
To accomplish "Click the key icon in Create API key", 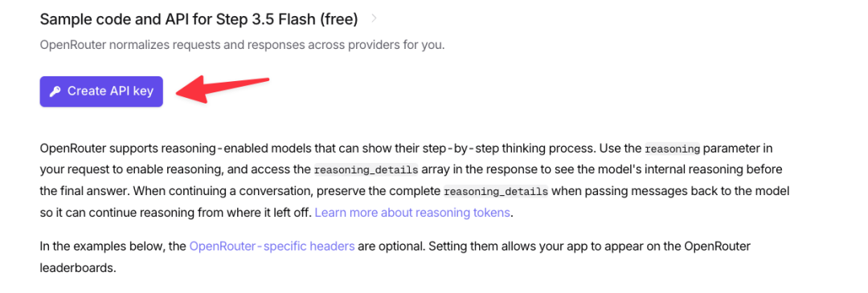I will pyautogui.click(x=55, y=92).
